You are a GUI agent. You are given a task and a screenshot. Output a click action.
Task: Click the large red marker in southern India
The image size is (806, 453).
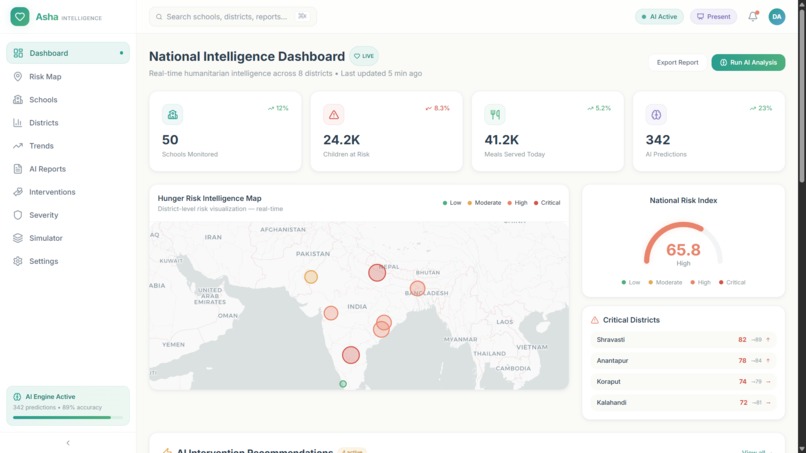tap(351, 355)
